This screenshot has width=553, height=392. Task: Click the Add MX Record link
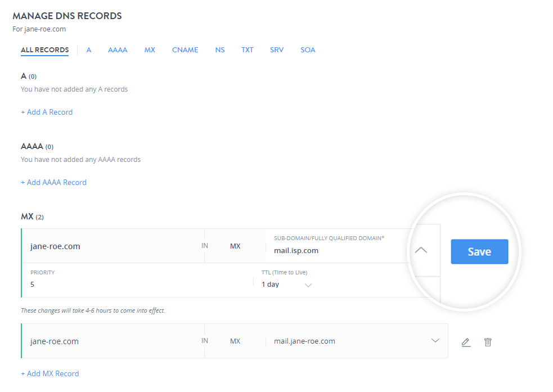50,373
